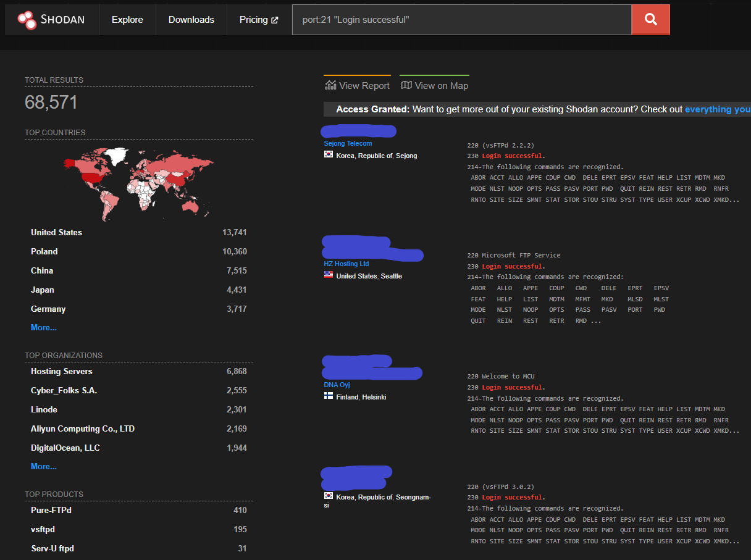This screenshot has height=560, width=751.
Task: Filter by Cyber_Folks S.A. organization
Action: (64, 390)
